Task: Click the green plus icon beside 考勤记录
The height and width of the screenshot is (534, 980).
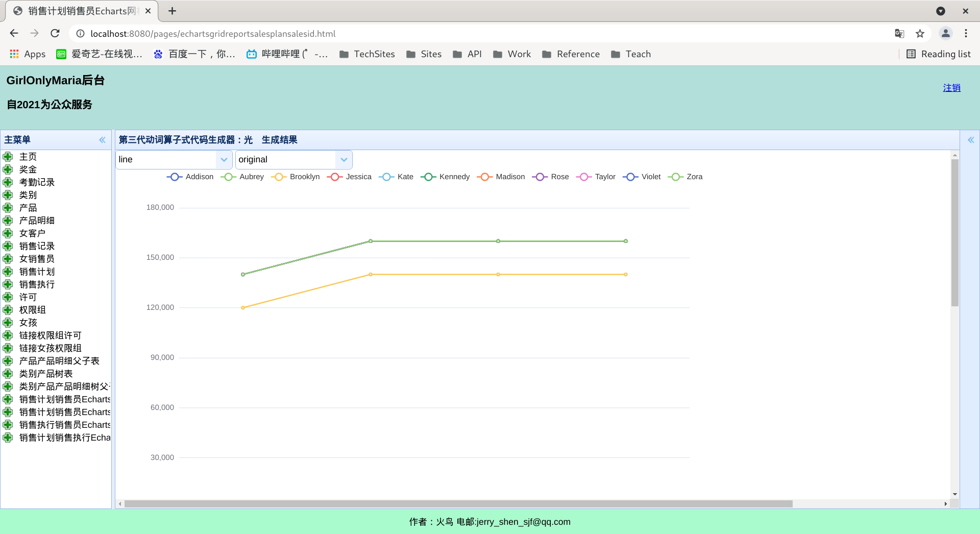Action: (8, 182)
